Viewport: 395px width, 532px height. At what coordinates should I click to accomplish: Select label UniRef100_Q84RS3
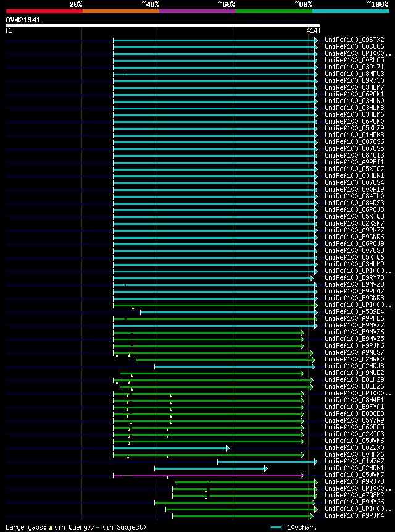[354, 203]
